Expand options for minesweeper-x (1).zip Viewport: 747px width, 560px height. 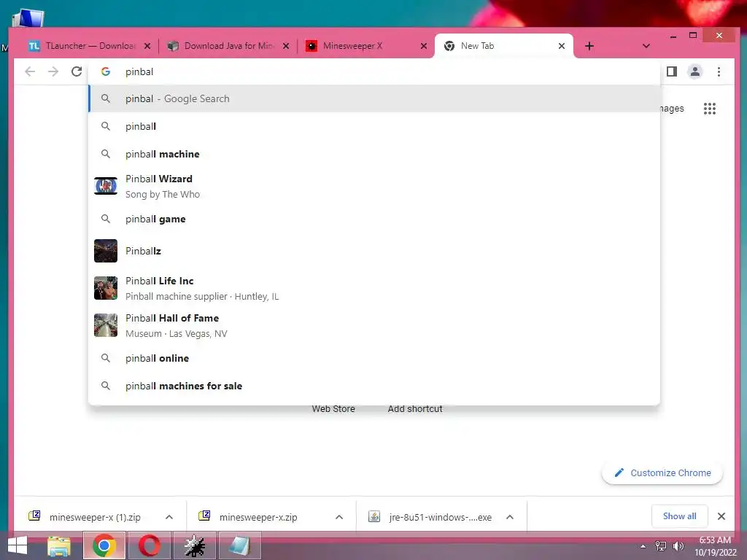(x=169, y=517)
